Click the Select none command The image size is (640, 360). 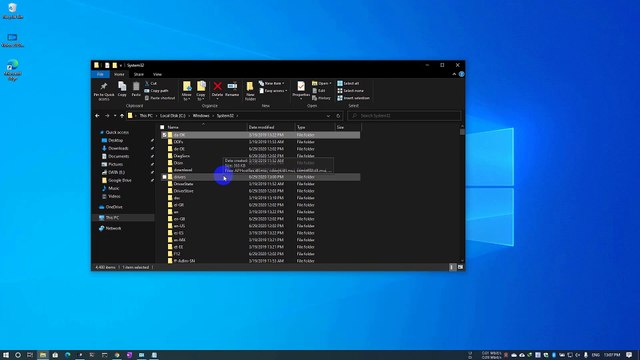click(x=350, y=91)
